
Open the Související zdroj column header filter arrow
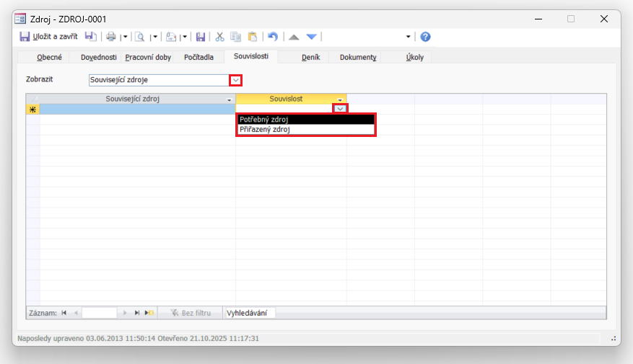pyautogui.click(x=230, y=99)
